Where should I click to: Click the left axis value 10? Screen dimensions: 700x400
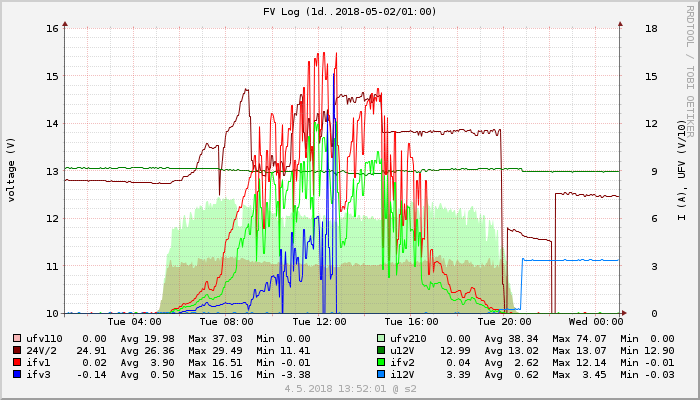pyautogui.click(x=52, y=314)
